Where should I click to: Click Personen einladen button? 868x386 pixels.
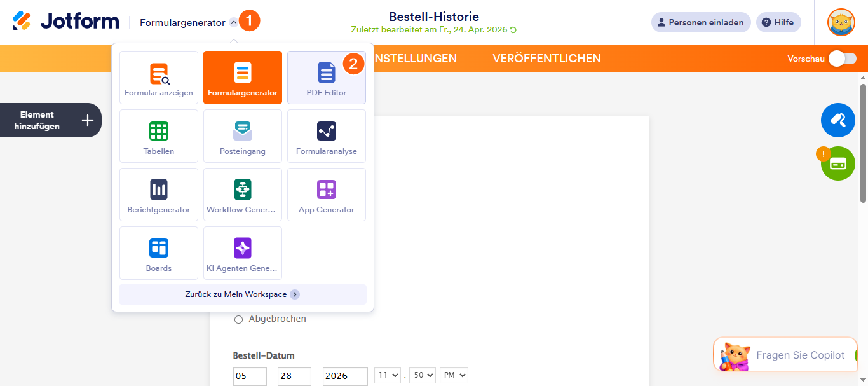[x=701, y=22]
